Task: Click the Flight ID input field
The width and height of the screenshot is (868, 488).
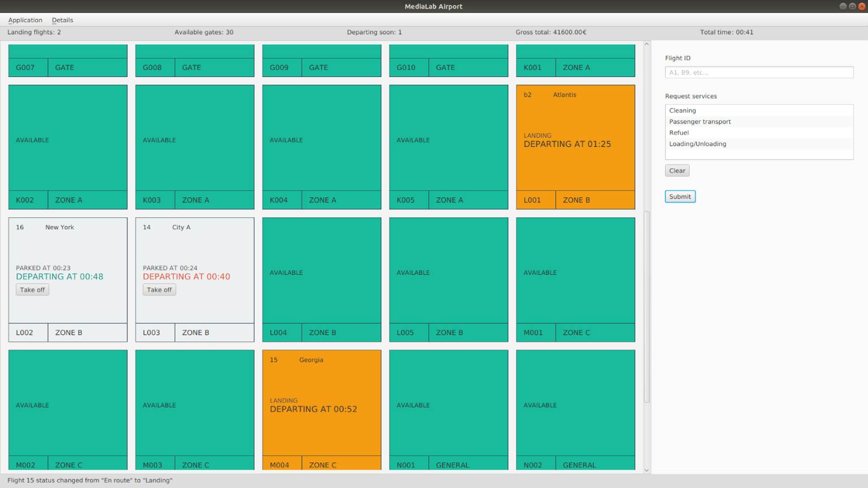Action: click(x=759, y=72)
